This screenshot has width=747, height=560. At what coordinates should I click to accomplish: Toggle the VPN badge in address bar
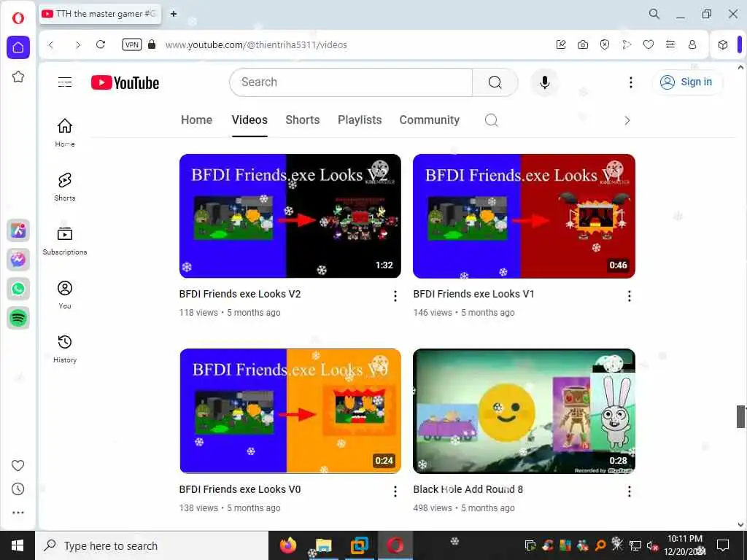132,44
